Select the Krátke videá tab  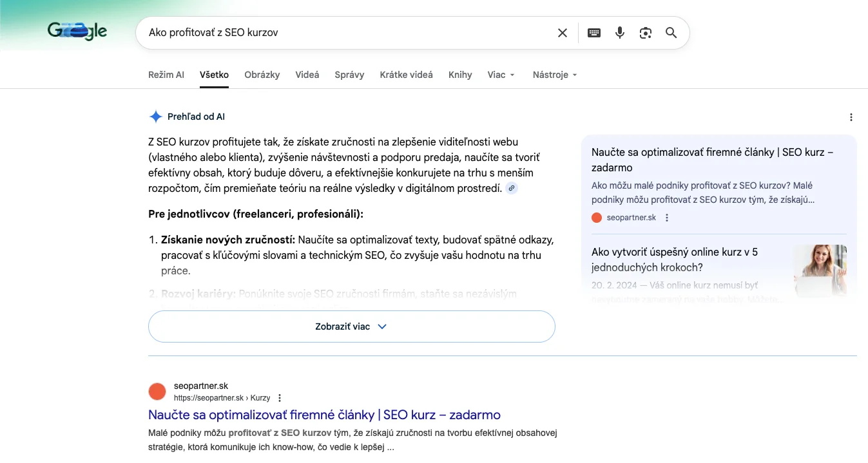click(406, 75)
